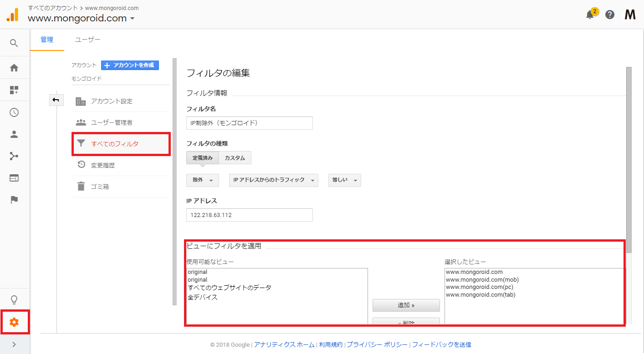This screenshot has height=354, width=644.
Task: Open the 利用規約 footer link
Action: (x=331, y=344)
